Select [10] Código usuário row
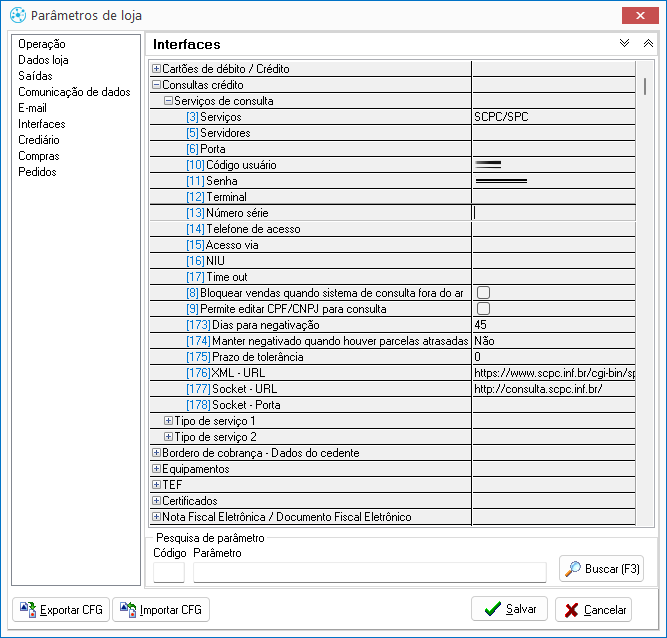 click(x=310, y=165)
